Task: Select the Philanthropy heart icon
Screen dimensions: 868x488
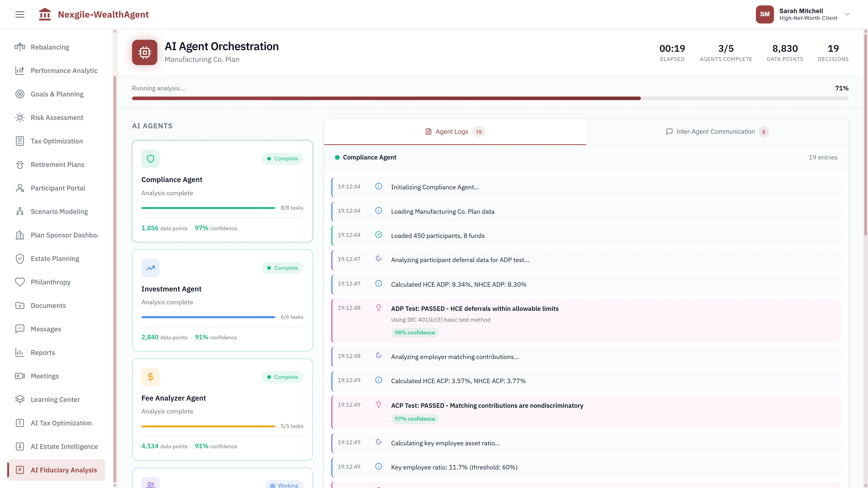Action: click(19, 282)
